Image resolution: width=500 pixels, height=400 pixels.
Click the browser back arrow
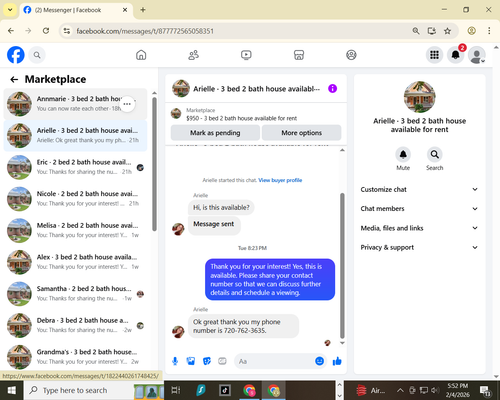point(11,31)
